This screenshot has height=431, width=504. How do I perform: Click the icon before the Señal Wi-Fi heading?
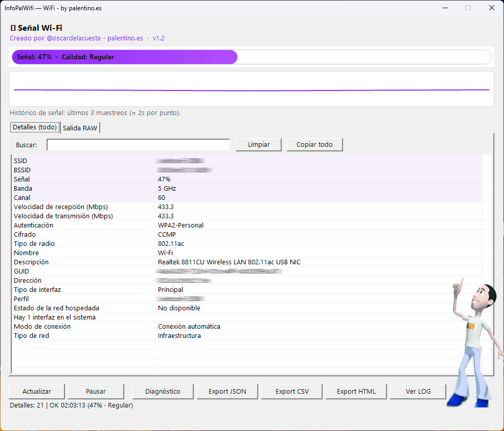[13, 28]
